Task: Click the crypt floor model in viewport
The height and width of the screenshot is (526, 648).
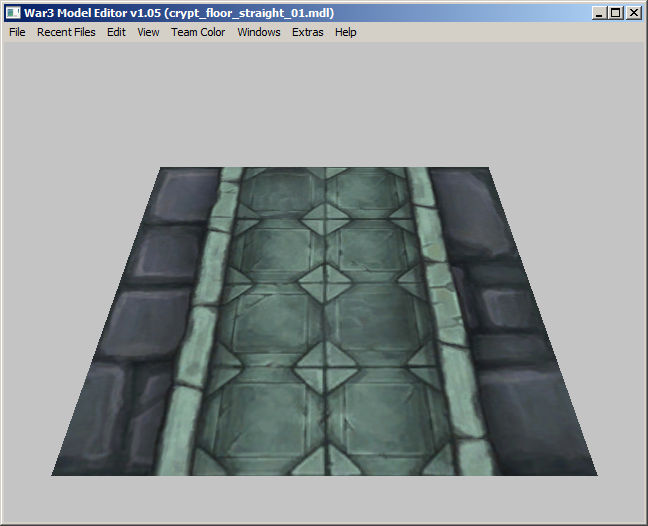Action: 324,321
